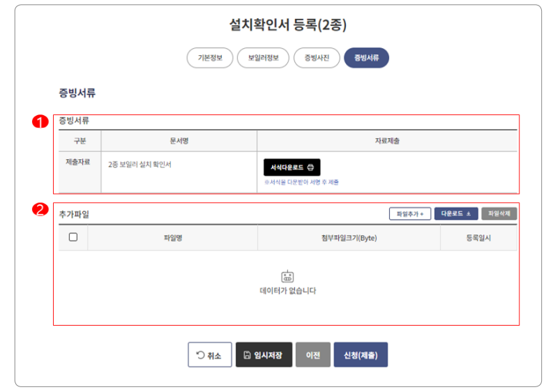Click the 첨부파일크기(Byte) column header
Image resolution: width=553 pixels, height=392 pixels.
[x=349, y=238]
